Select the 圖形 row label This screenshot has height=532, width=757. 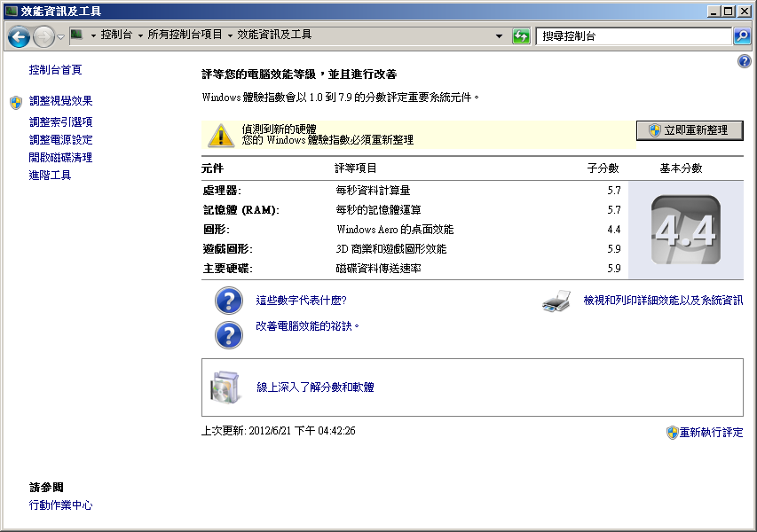[x=216, y=230]
